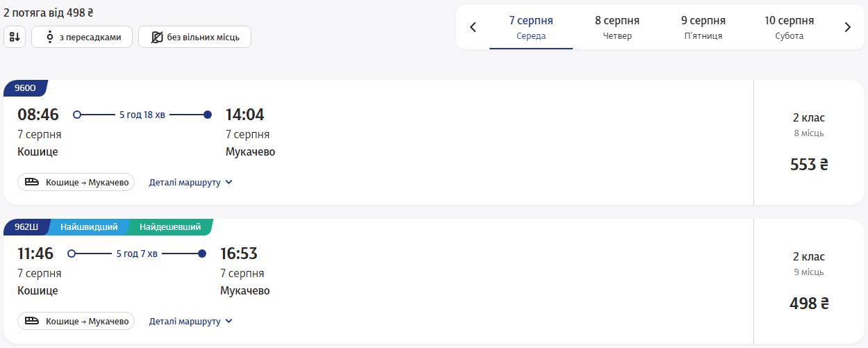Open the 9 серпня П'ятниця date tab
This screenshot has width=868, height=348.
coord(703,28)
